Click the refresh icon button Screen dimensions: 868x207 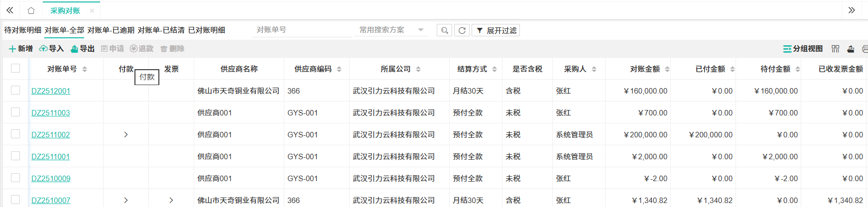click(x=462, y=30)
